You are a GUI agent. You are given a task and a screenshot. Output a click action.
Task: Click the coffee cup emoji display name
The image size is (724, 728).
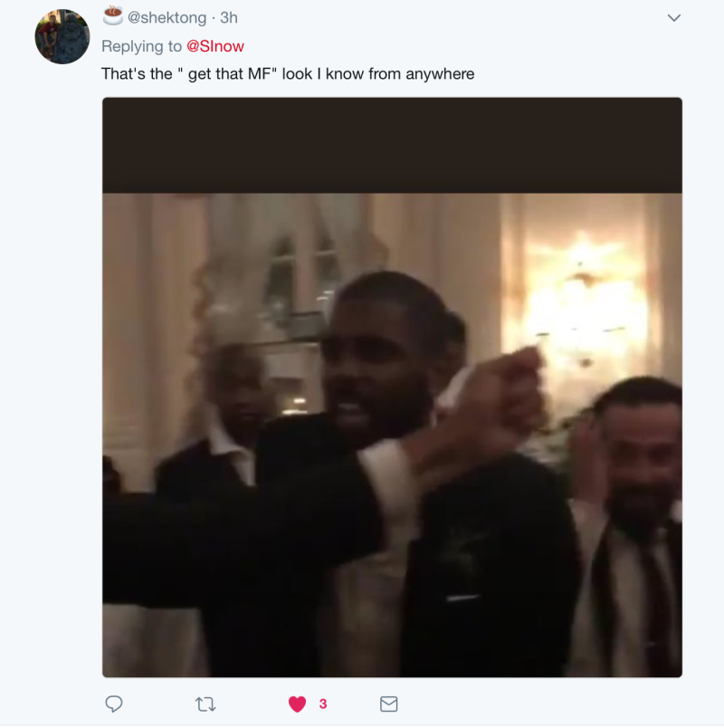point(112,15)
